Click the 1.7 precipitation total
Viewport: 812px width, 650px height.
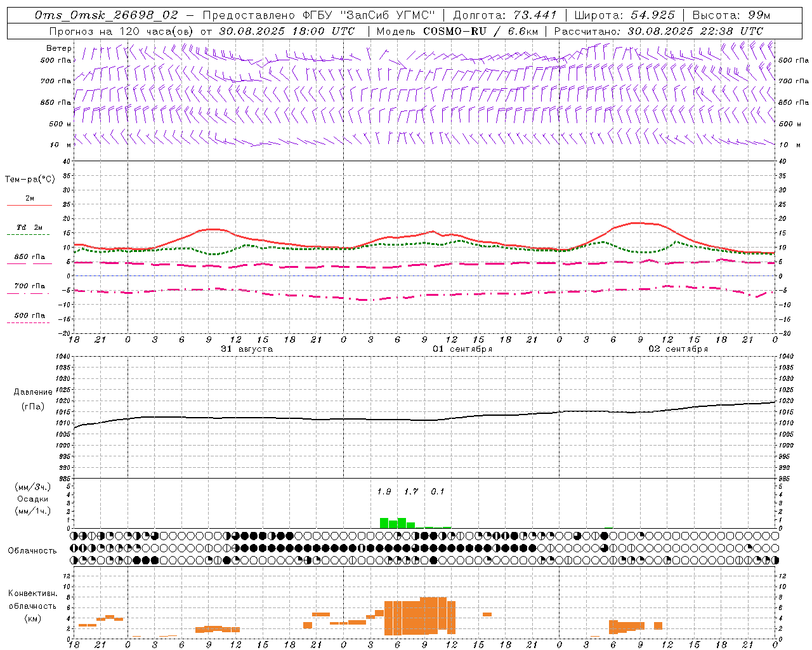click(x=411, y=492)
